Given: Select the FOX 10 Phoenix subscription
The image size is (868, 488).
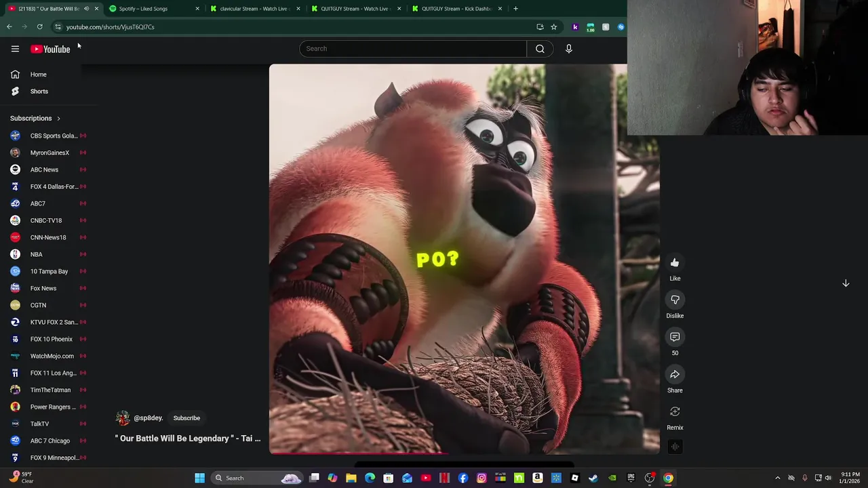Looking at the screenshot, I should [x=47, y=339].
